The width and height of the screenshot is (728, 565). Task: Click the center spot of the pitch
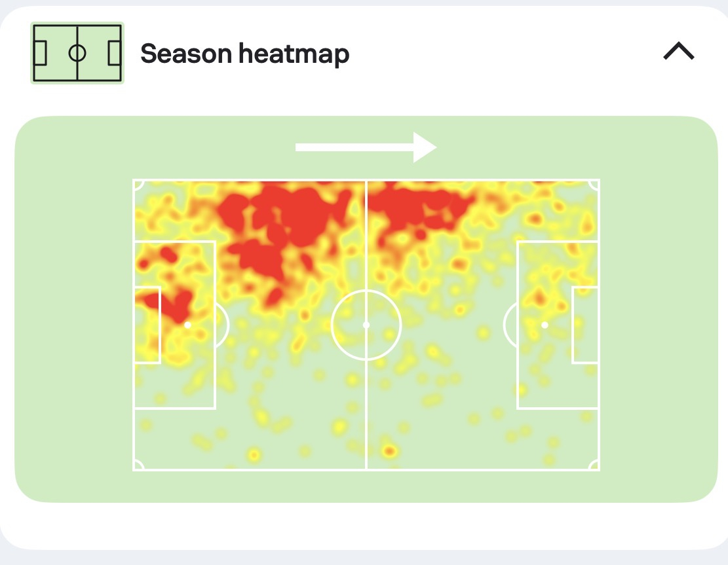(366, 325)
